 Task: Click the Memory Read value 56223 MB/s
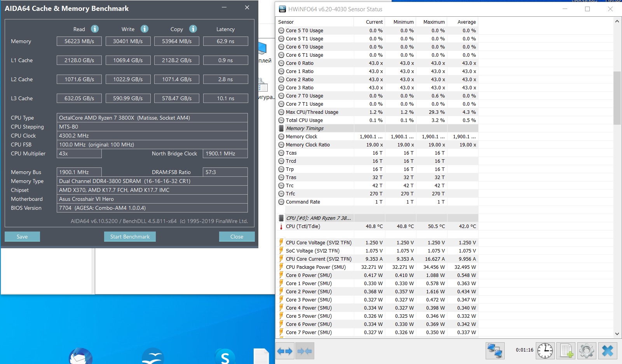point(79,41)
